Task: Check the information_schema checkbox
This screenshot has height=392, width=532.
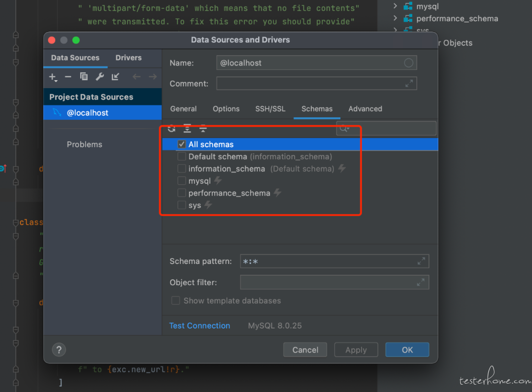Action: click(182, 168)
